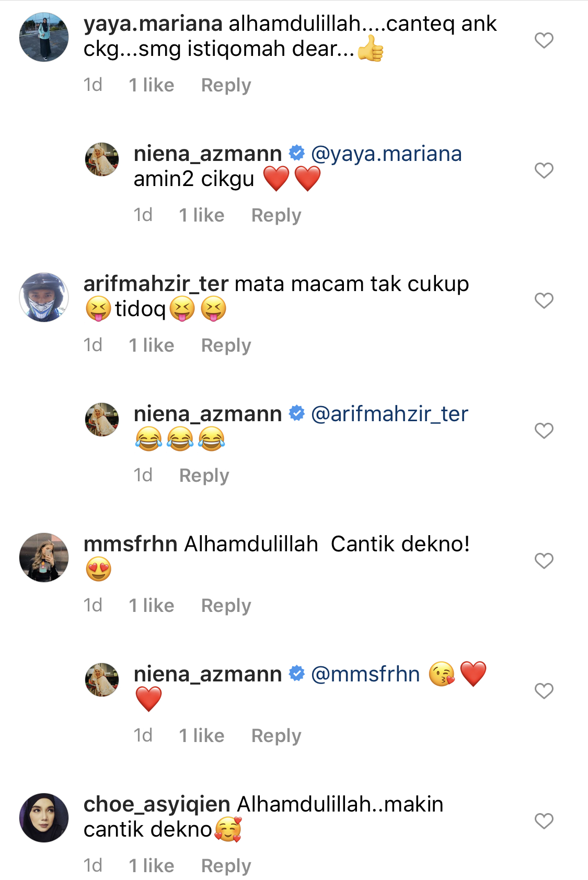Tap heart on niena_azmann's amin2 cikgu reply
The image size is (588, 880).
544,170
